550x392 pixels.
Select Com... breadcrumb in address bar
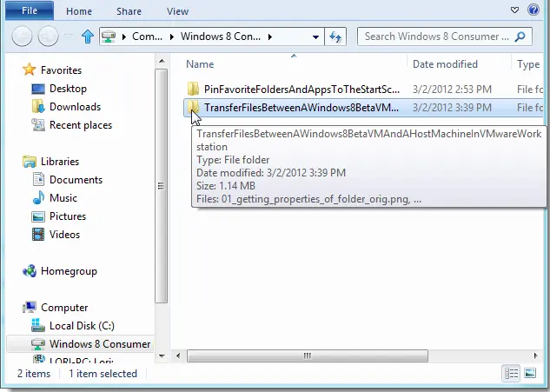coord(147,37)
